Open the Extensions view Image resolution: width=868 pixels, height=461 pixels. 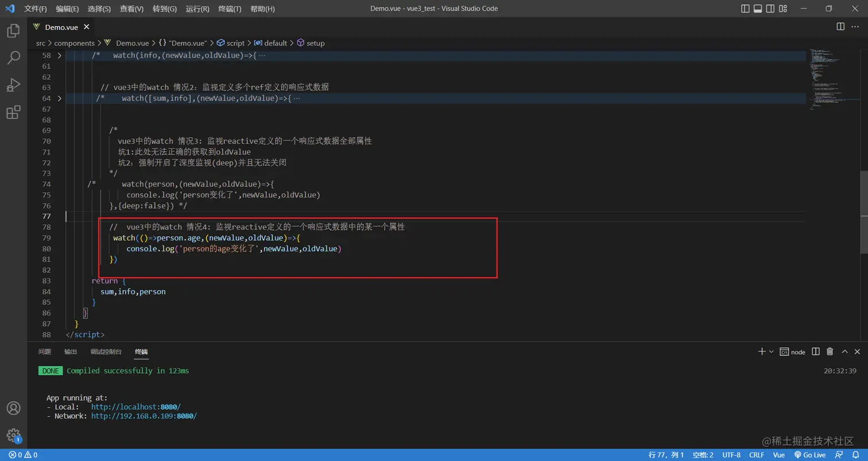pyautogui.click(x=13, y=112)
